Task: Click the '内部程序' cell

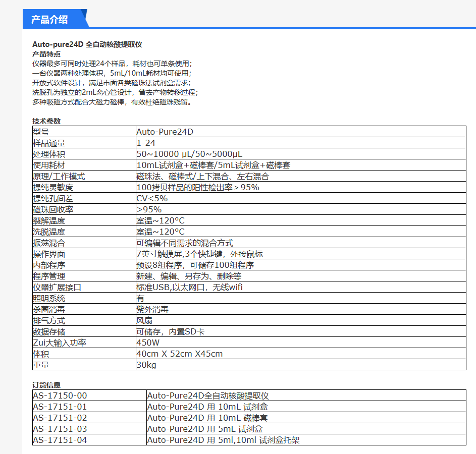Action: [x=84, y=265]
